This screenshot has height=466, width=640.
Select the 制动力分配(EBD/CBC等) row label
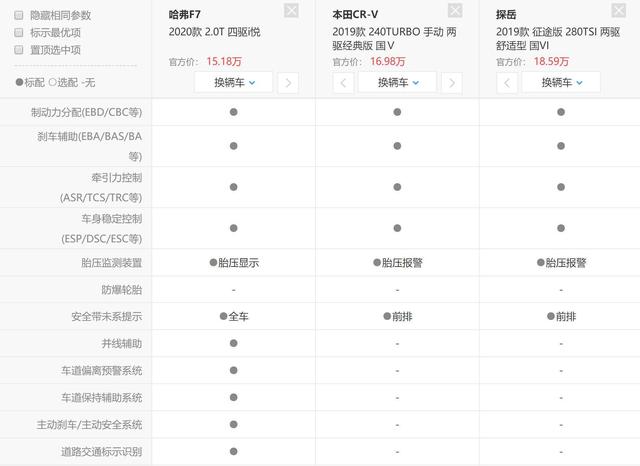(x=87, y=112)
